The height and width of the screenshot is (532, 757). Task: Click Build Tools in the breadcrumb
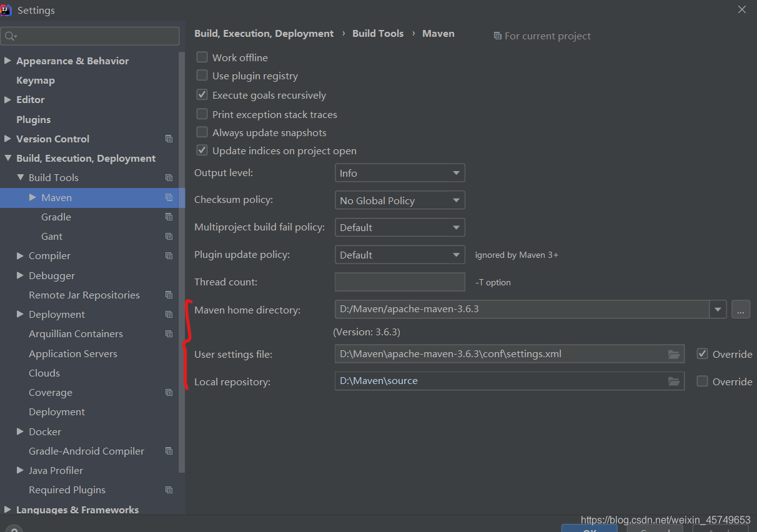coord(378,34)
